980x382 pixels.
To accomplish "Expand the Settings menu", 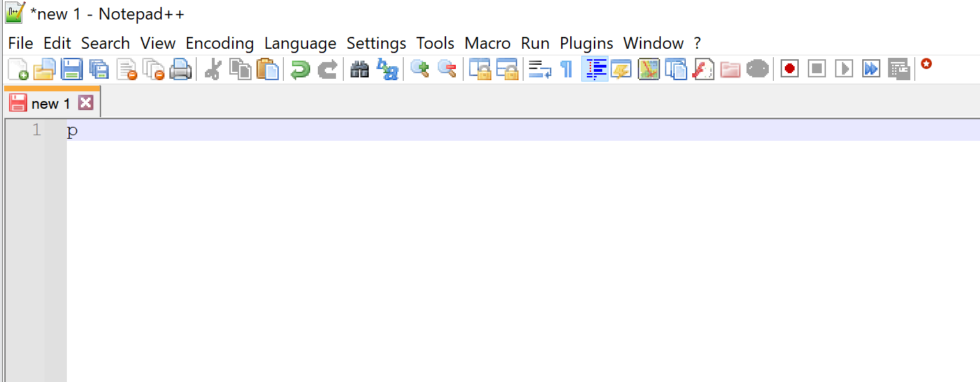I will (376, 43).
